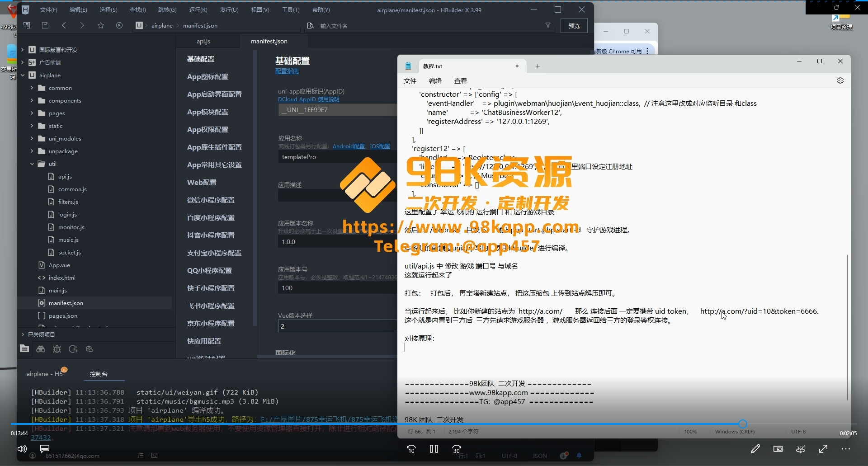Expand the common folder
Image resolution: width=868 pixels, height=466 pixels.
pyautogui.click(x=32, y=88)
